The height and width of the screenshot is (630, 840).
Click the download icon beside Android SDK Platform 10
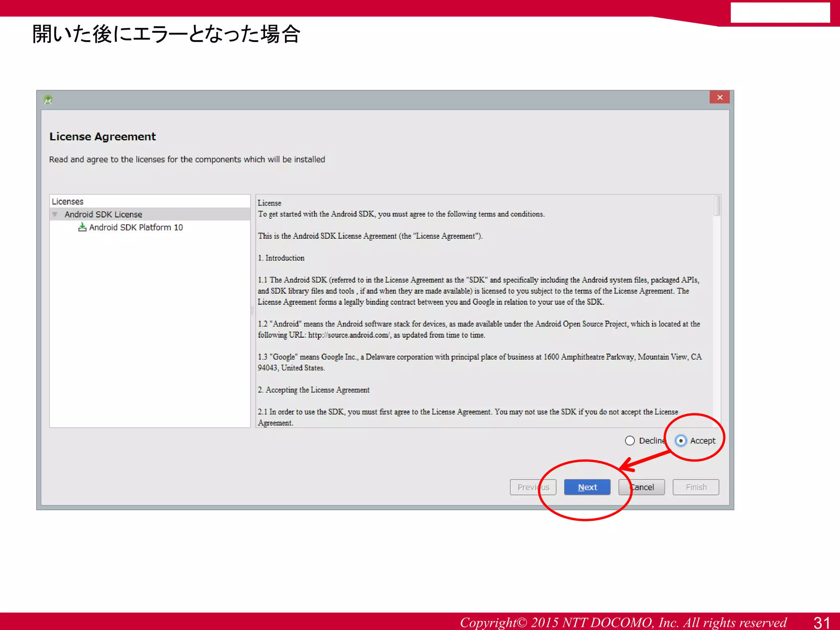click(82, 227)
